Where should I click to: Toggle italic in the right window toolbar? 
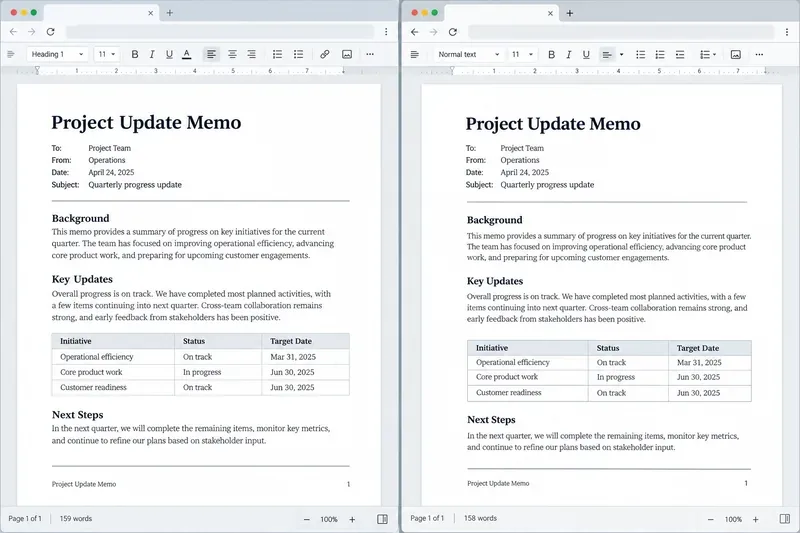568,55
